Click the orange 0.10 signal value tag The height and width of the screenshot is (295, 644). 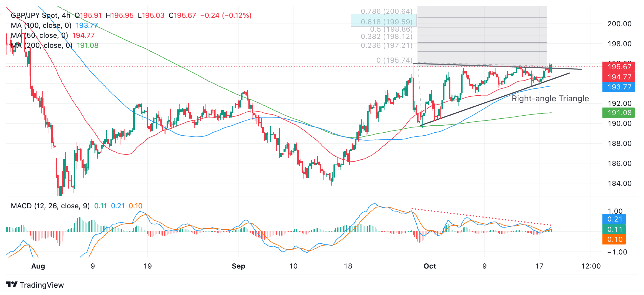tap(615, 239)
